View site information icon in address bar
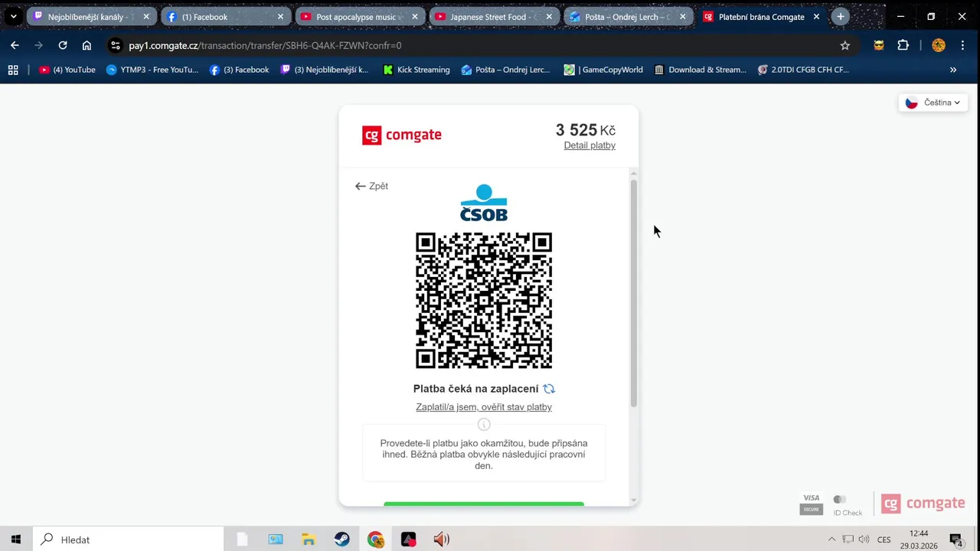The width and height of the screenshot is (980, 551). point(116,45)
